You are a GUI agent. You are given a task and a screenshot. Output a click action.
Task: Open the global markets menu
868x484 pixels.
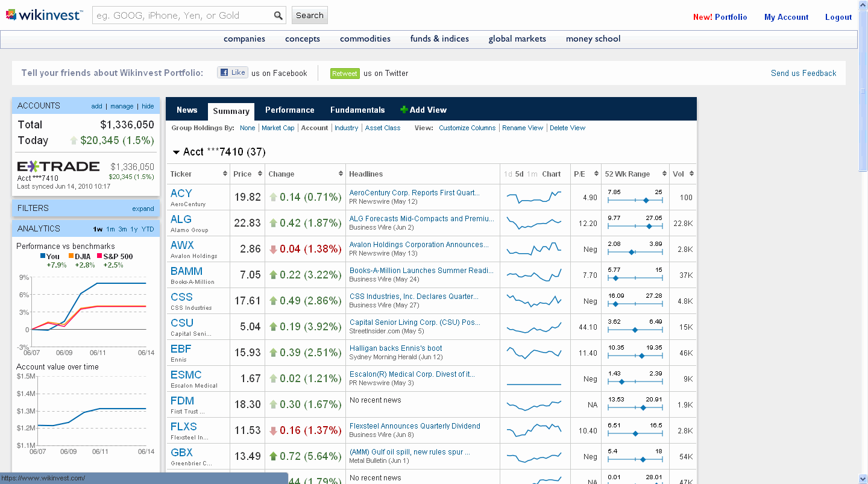(x=517, y=39)
